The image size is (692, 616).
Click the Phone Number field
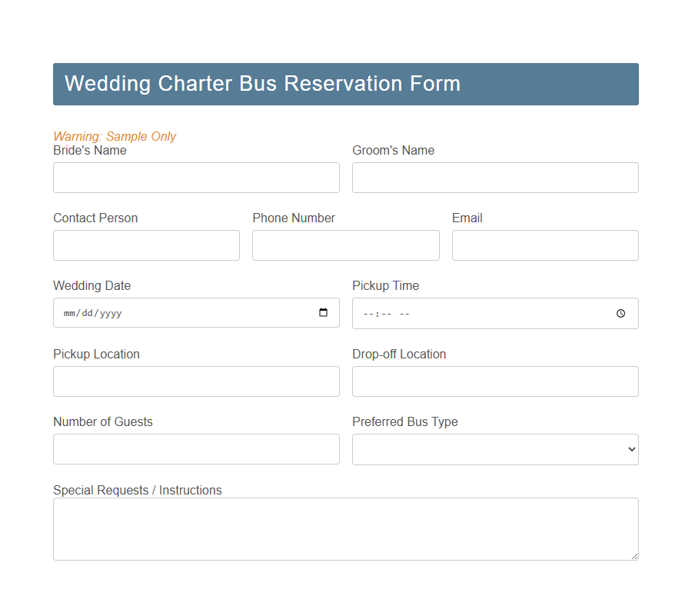[x=345, y=245]
